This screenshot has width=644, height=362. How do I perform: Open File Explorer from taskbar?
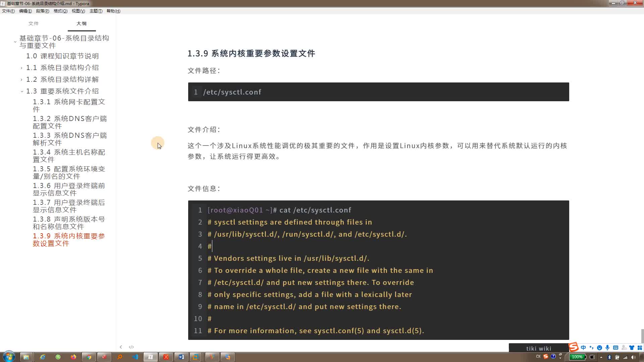click(26, 357)
